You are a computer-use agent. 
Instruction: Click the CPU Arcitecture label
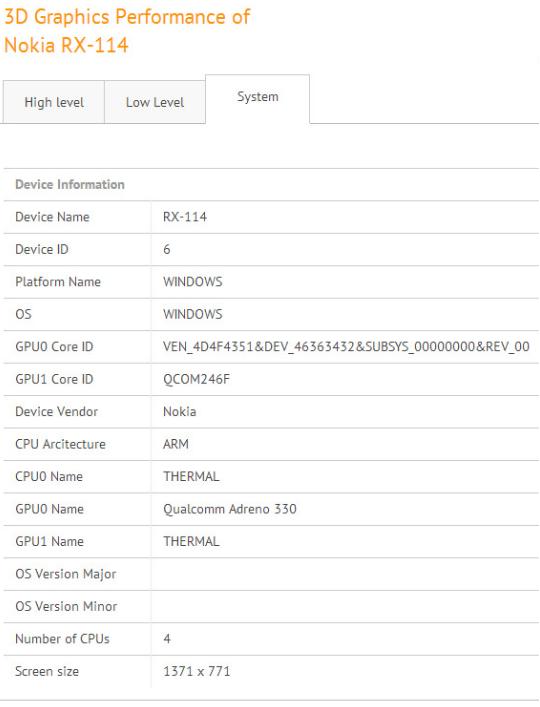(x=60, y=444)
